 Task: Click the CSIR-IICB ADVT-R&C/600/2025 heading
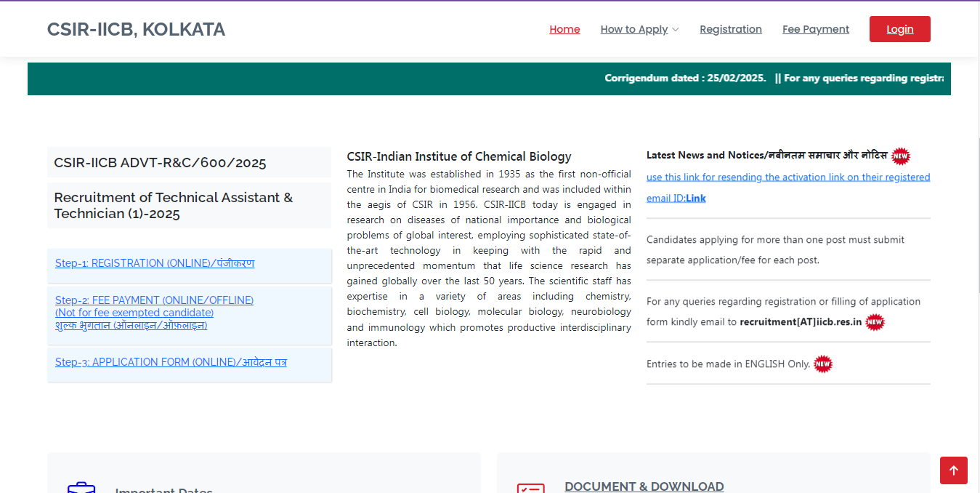click(x=160, y=163)
